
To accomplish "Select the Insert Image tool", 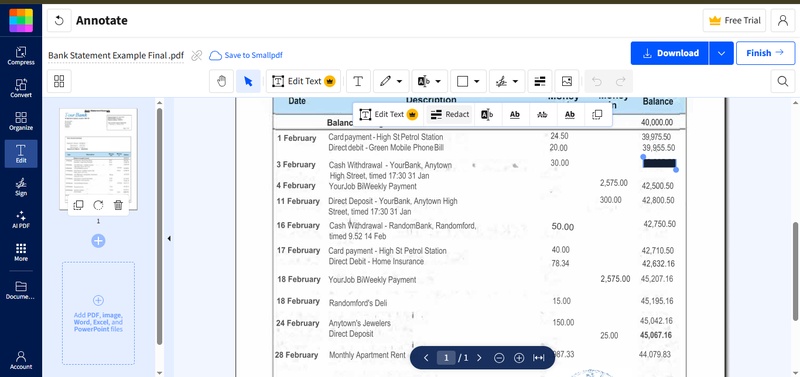I will [x=567, y=81].
